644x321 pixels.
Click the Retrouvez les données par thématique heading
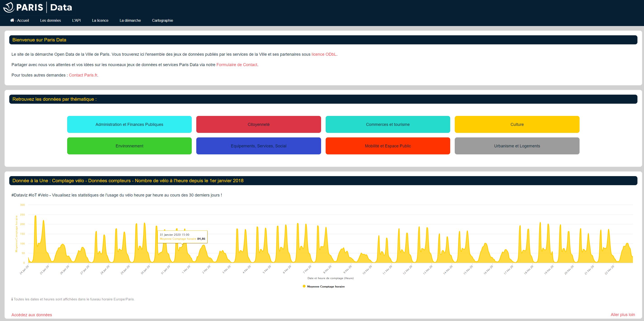pyautogui.click(x=54, y=99)
